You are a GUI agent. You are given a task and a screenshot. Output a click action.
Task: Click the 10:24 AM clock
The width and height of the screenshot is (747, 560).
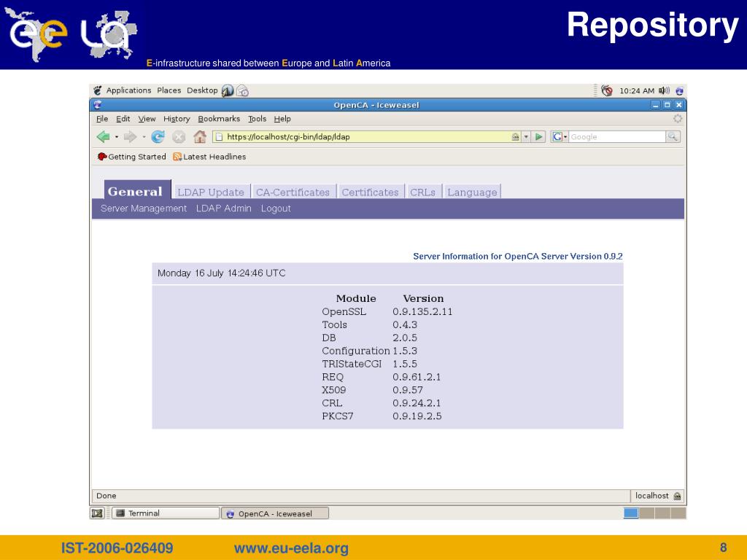click(637, 90)
